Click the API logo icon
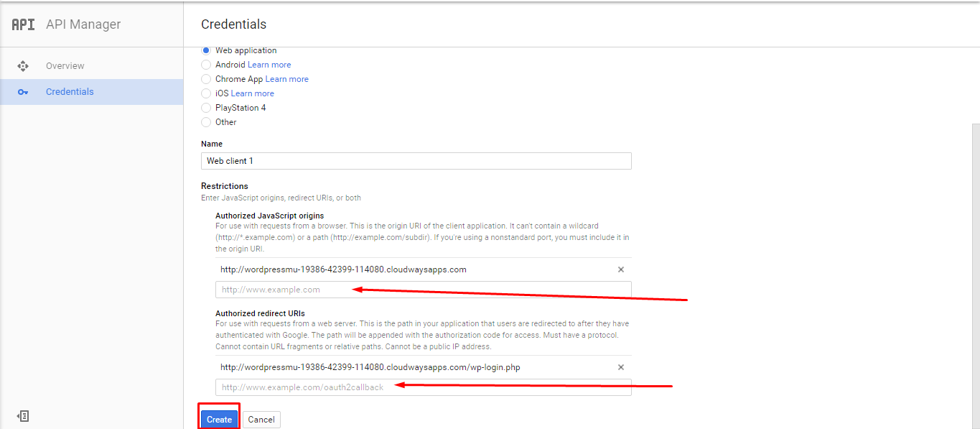 click(23, 24)
